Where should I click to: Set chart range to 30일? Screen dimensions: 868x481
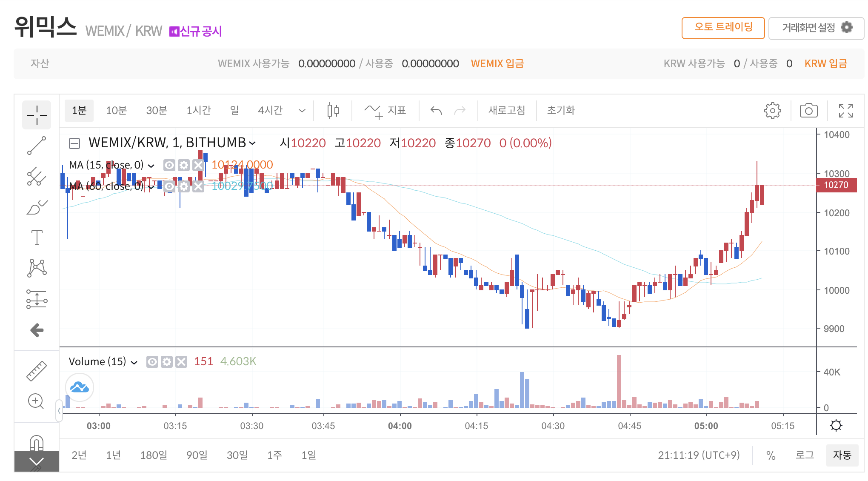[x=237, y=455]
